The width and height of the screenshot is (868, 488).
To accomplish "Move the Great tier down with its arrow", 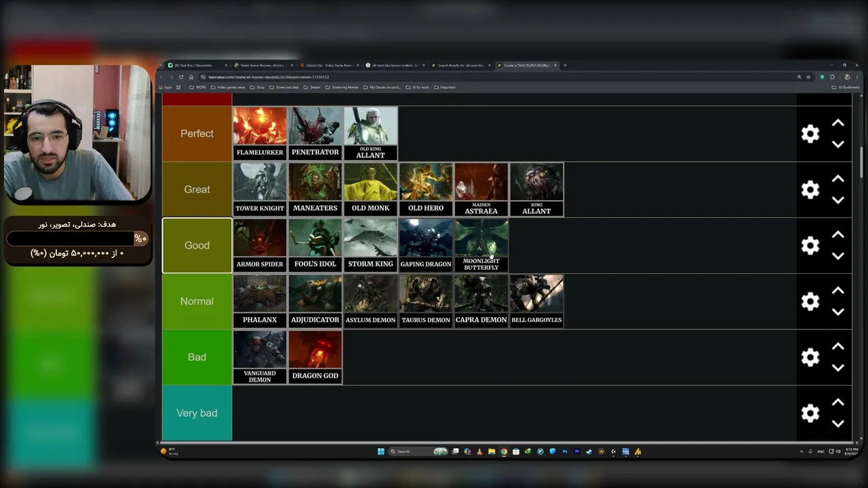I will pyautogui.click(x=838, y=200).
